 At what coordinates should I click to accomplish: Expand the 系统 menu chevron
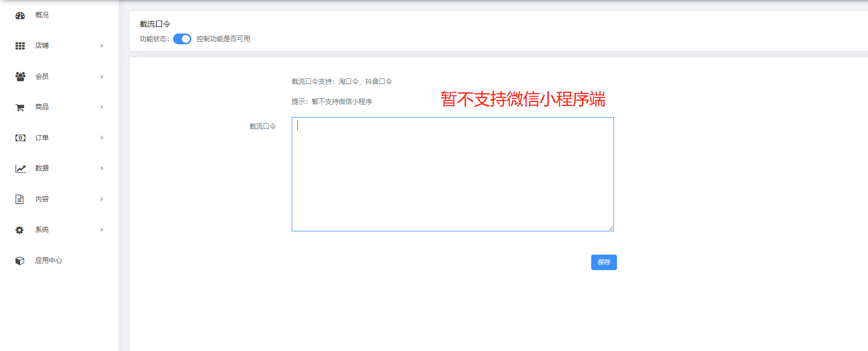pos(102,230)
